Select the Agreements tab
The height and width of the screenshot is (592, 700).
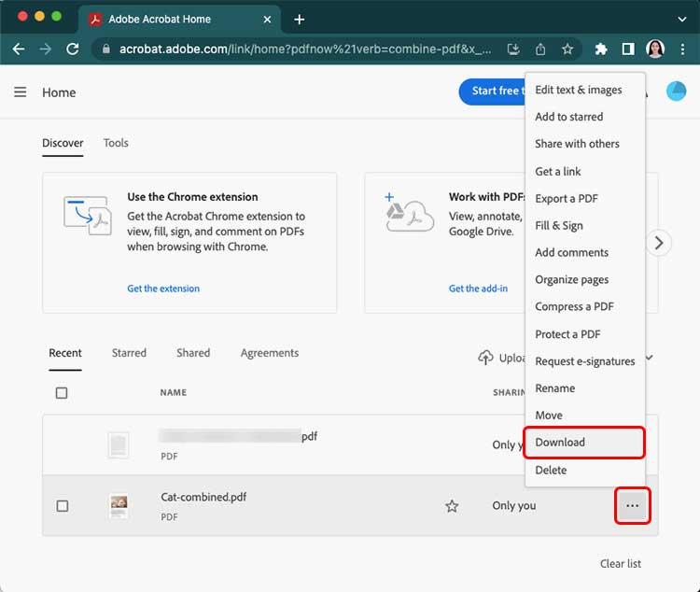tap(270, 353)
